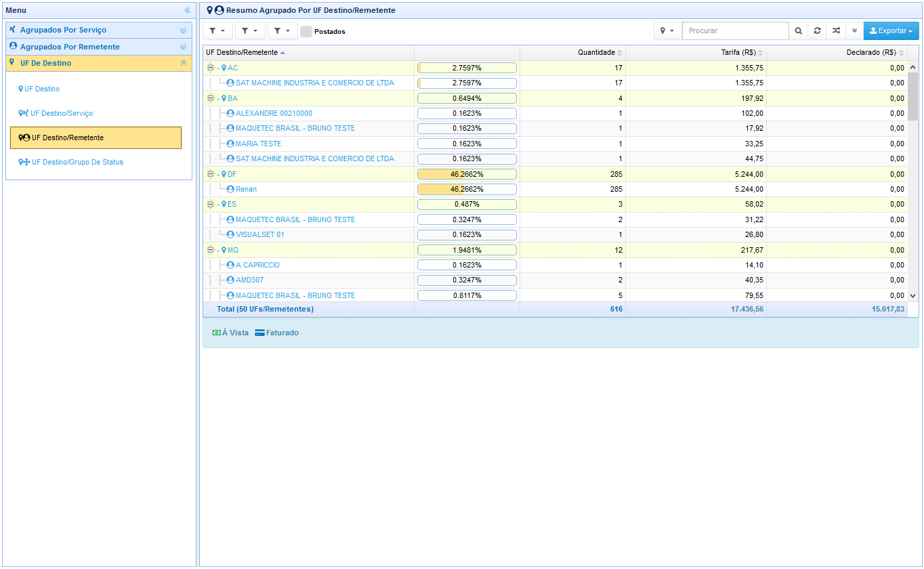This screenshot has height=569, width=924.
Task: Open MAQUETEC BRASIL row under BA
Action: click(295, 128)
